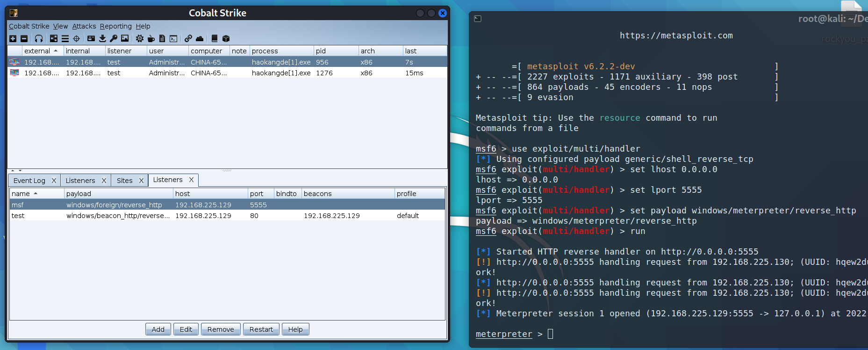868x350 pixels.
Task: Open help page book icon
Action: [x=215, y=39]
